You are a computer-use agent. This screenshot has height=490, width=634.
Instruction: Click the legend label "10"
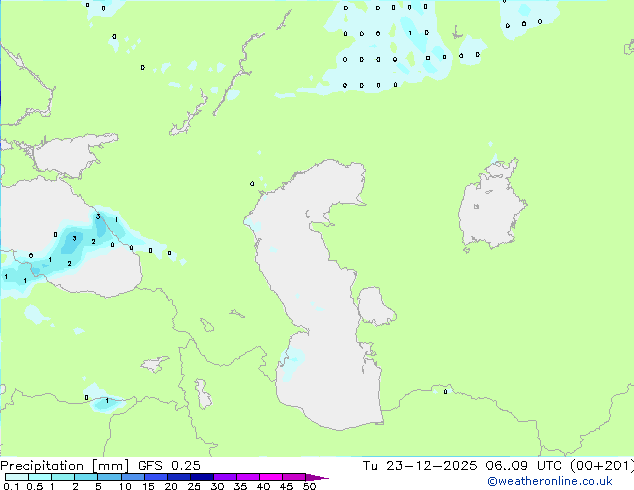[x=125, y=486]
